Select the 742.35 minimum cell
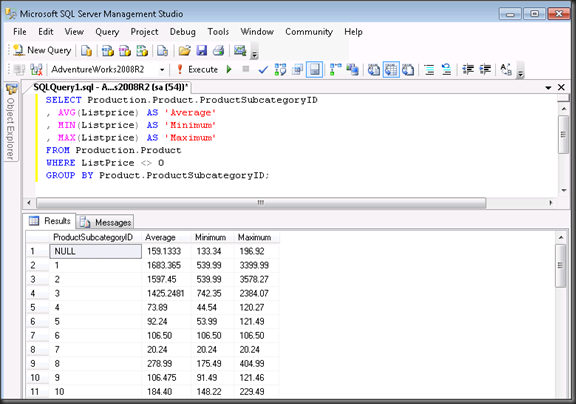Viewport: 576px width, 404px height. [212, 293]
